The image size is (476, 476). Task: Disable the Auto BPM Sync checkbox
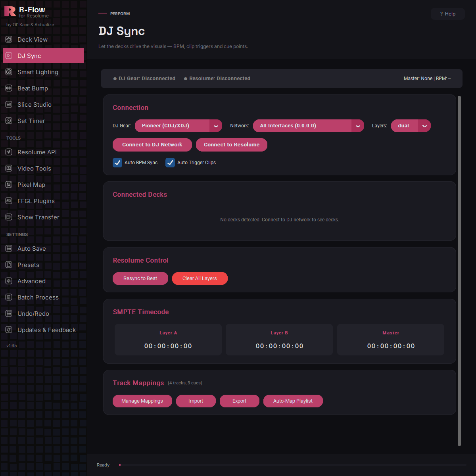pyautogui.click(x=117, y=163)
